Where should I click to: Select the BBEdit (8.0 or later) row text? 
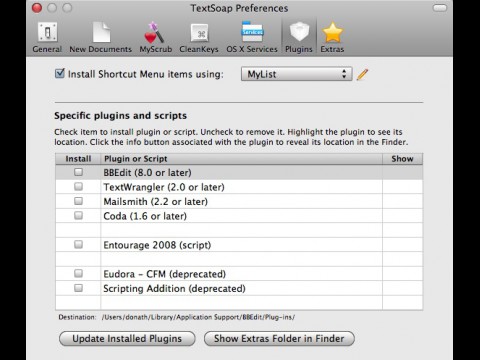[147, 173]
